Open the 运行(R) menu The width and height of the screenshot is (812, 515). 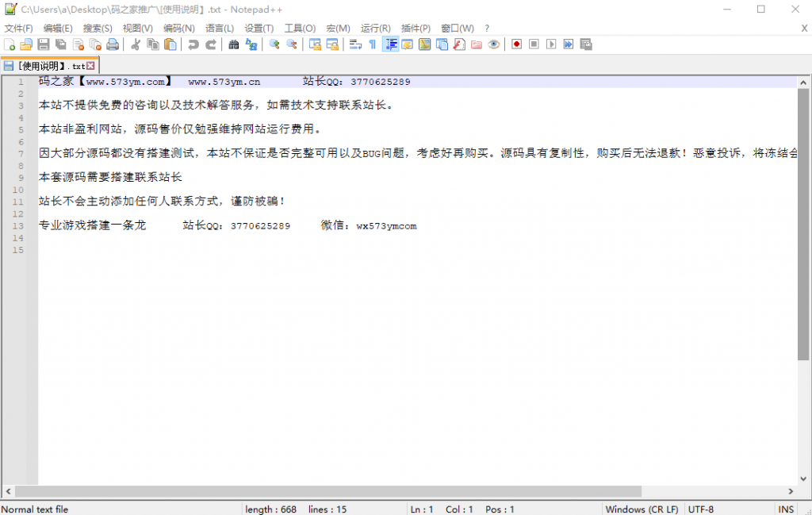[x=375, y=29]
